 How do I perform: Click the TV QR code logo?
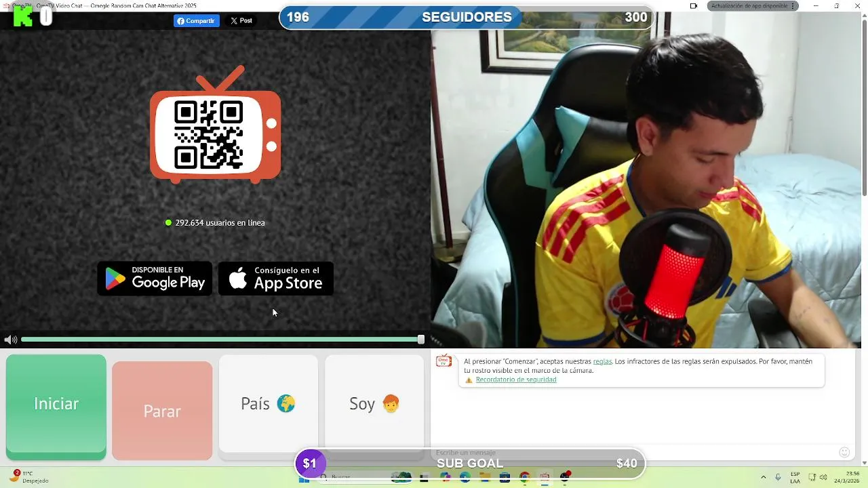point(216,125)
